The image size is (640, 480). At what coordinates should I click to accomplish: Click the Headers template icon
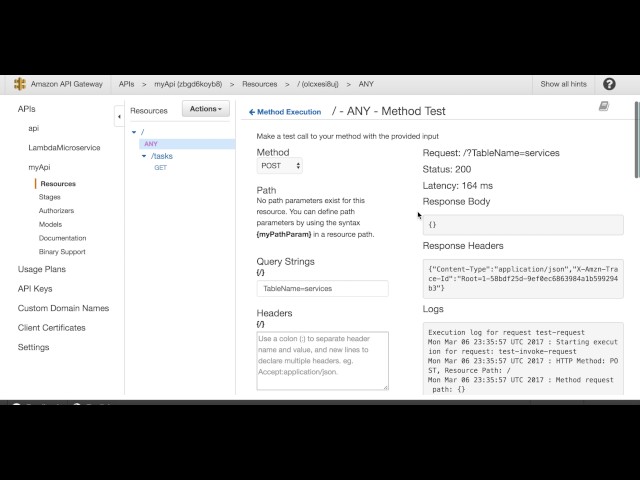tap(260, 324)
